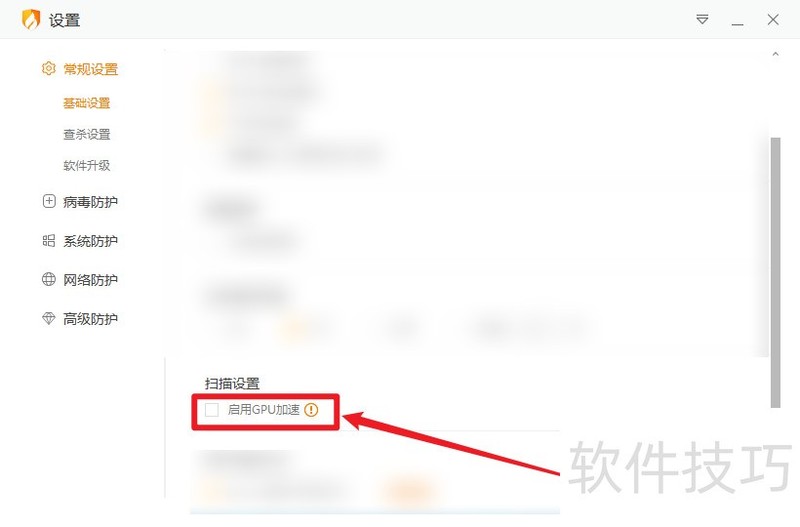This screenshot has height=527, width=800.
Task: Click the gear icon beside 常规设置
Action: (x=48, y=68)
